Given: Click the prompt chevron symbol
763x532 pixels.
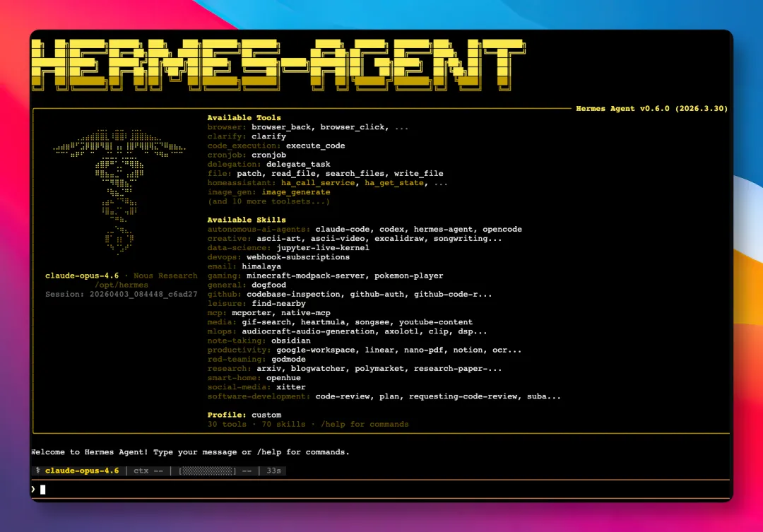Looking at the screenshot, I should coord(34,489).
